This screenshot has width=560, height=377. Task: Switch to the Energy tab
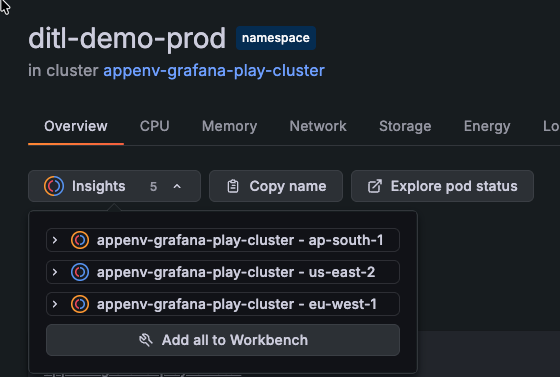487,126
